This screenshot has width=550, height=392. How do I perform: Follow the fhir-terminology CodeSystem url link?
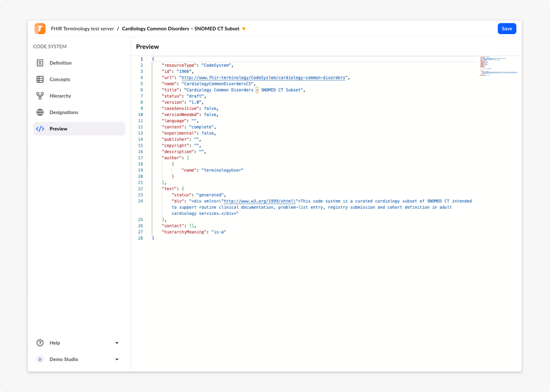pyautogui.click(x=263, y=77)
